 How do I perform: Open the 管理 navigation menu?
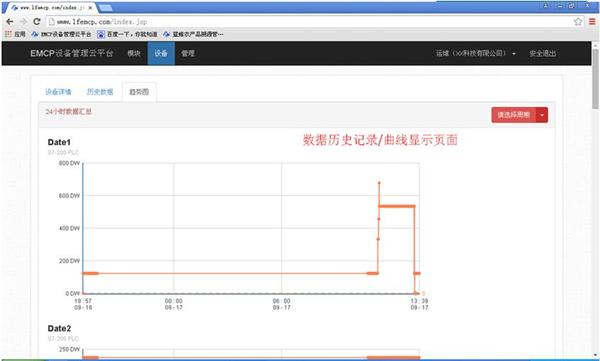coord(188,54)
